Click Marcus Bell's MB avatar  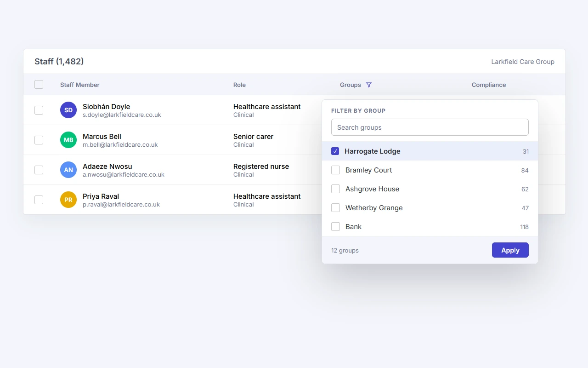click(68, 140)
